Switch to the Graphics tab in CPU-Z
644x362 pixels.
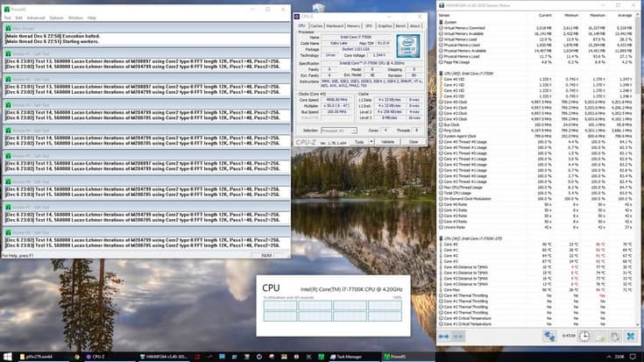click(x=385, y=26)
